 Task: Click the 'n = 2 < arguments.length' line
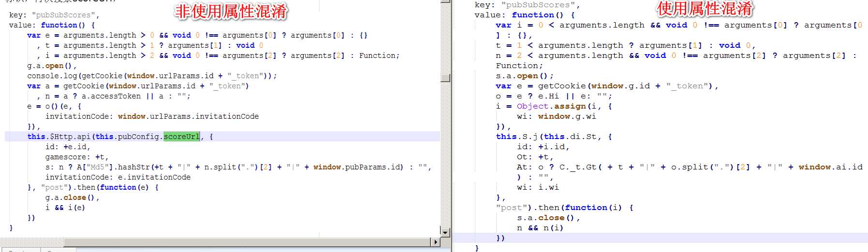[676, 56]
